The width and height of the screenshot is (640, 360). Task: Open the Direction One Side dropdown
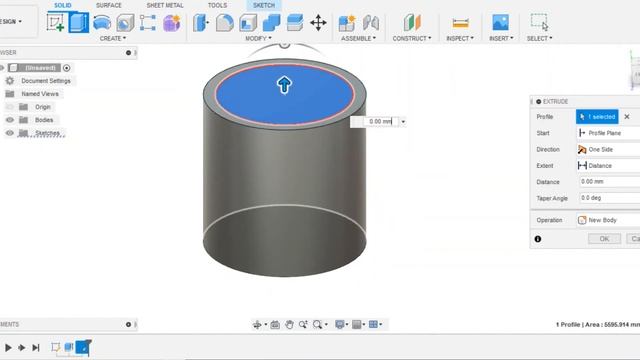[608, 149]
